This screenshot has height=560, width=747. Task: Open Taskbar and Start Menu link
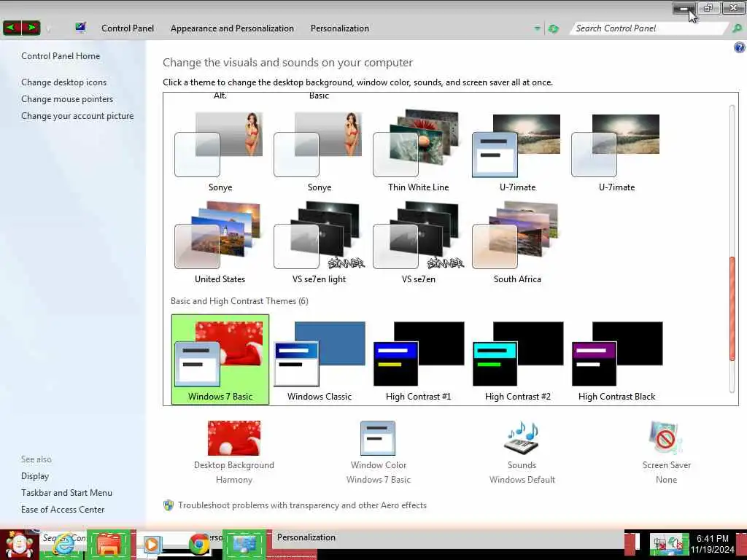point(66,493)
